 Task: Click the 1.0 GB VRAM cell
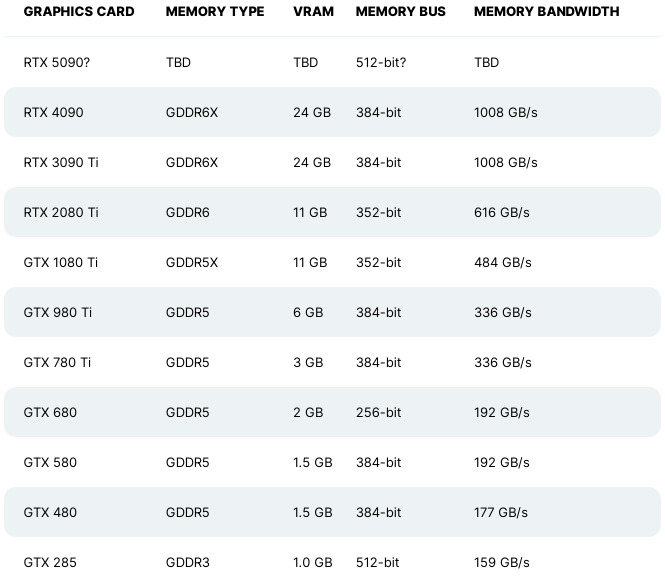pyautogui.click(x=313, y=563)
